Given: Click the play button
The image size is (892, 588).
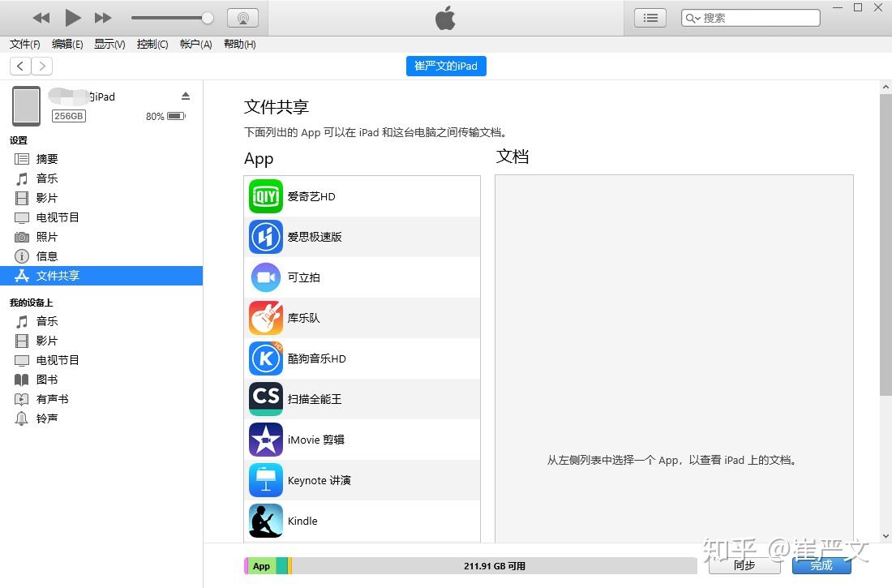Looking at the screenshot, I should 72,18.
